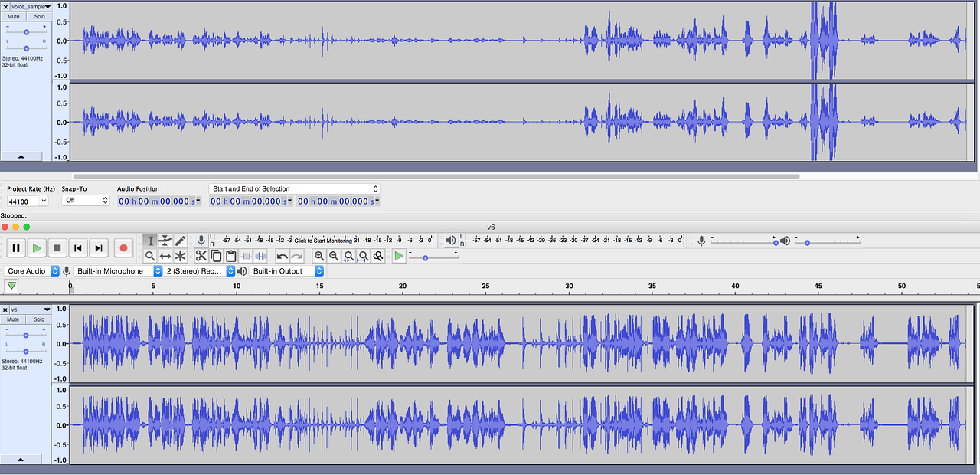Viewport: 980px width, 475px height.
Task: Click the Undo arrow icon
Action: (282, 257)
